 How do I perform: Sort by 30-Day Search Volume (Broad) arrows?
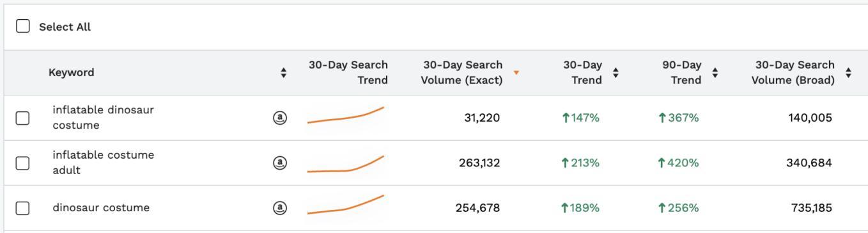point(848,73)
